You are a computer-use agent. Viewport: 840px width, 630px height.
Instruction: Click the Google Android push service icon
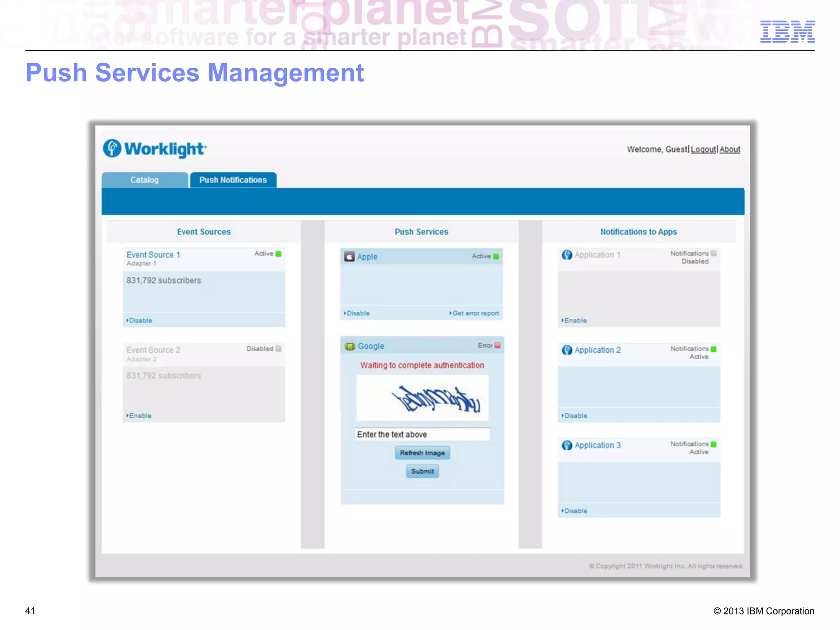point(350,346)
